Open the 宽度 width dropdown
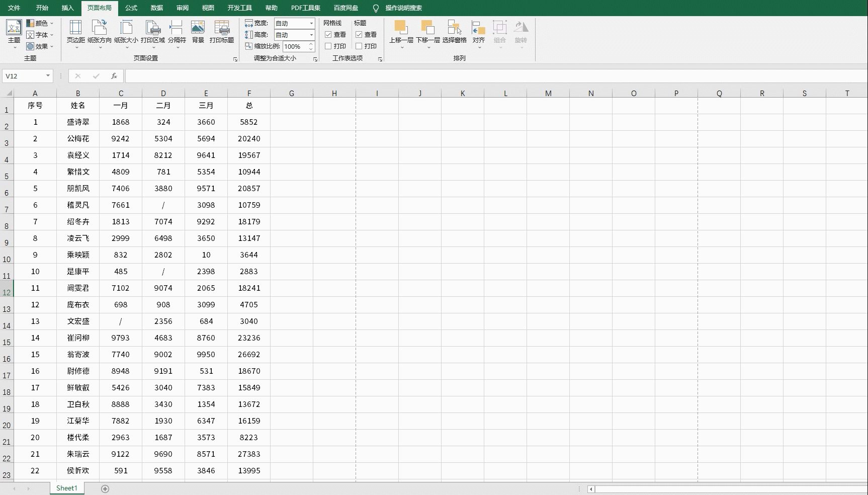 click(311, 23)
